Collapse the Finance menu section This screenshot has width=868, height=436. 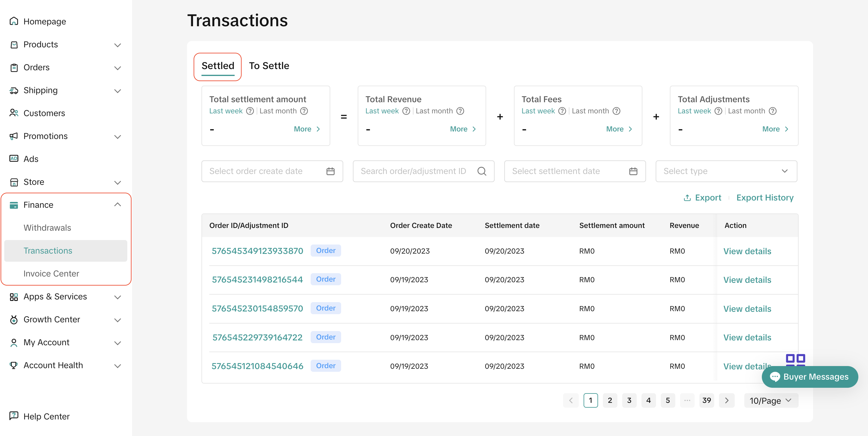(117, 204)
